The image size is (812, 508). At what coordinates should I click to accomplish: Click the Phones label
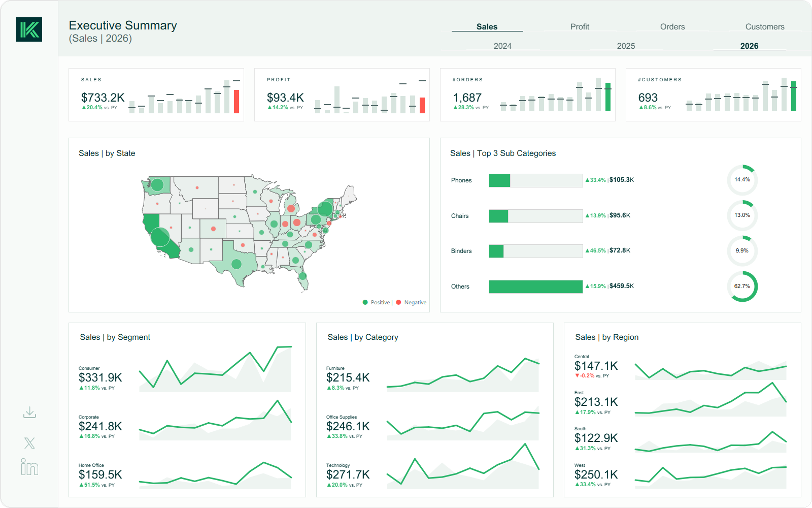coord(461,180)
